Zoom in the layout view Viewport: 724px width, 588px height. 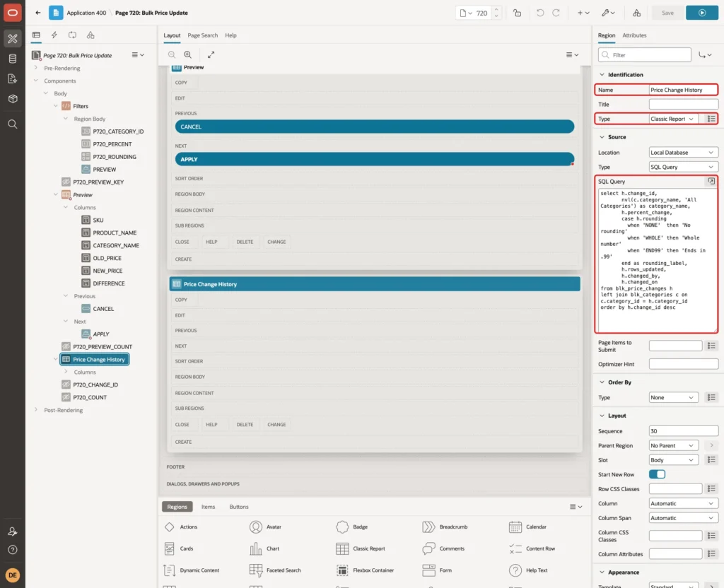point(188,54)
